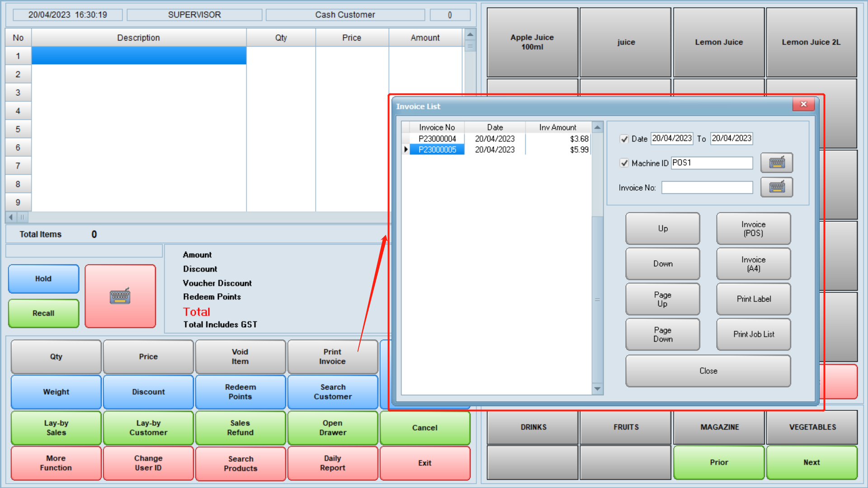Click the down scroll arrow in invoice list

[598, 389]
